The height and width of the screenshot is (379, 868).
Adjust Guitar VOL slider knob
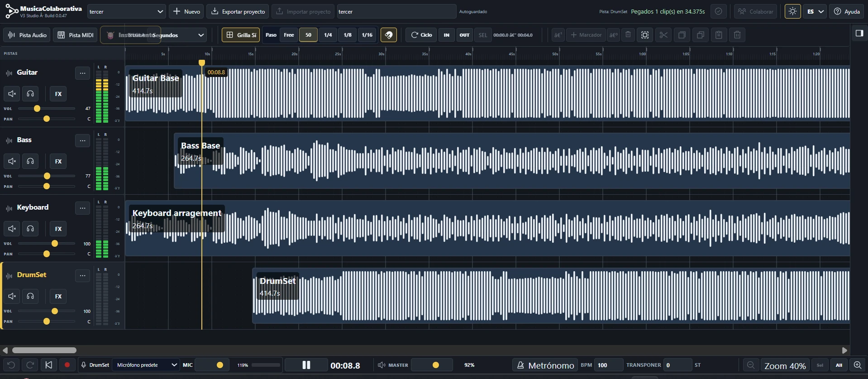point(37,109)
